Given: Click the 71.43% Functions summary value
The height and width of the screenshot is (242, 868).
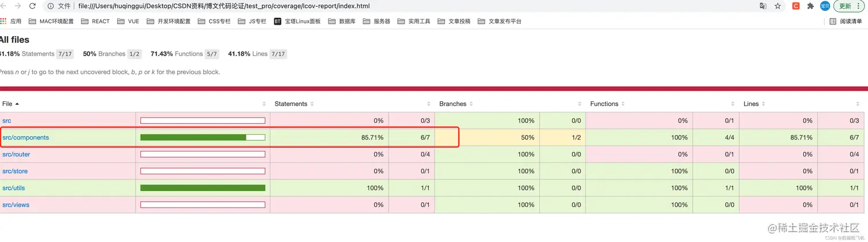Looking at the screenshot, I should 162,54.
